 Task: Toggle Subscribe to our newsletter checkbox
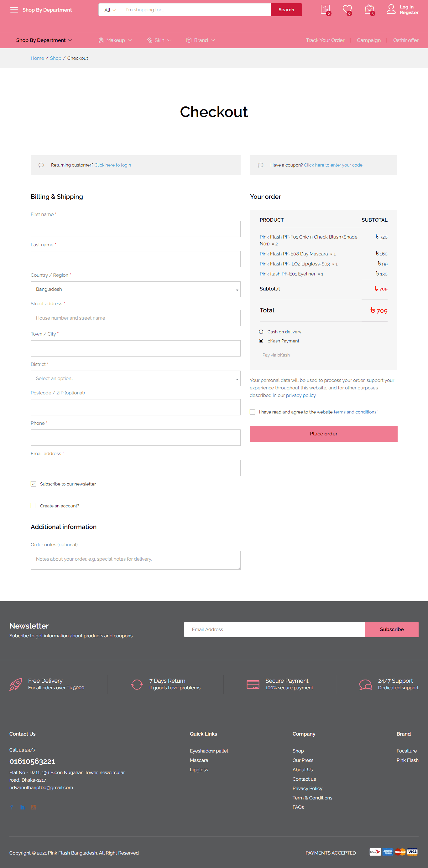tap(34, 484)
